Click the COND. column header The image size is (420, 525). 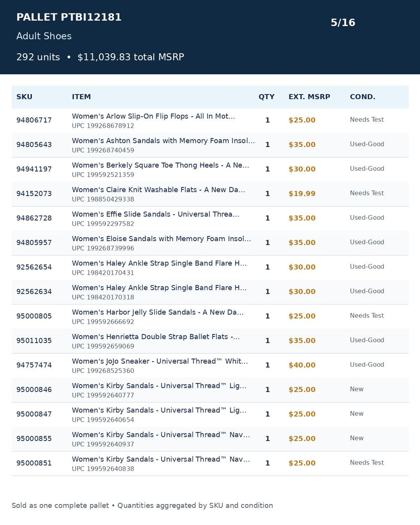[x=362, y=97]
